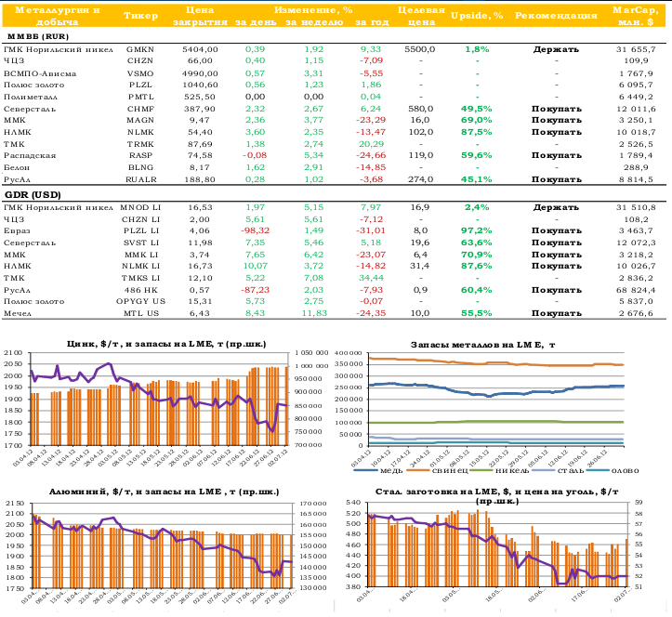Click Покупать in the MAGN row
The image size is (672, 617).
click(x=557, y=120)
